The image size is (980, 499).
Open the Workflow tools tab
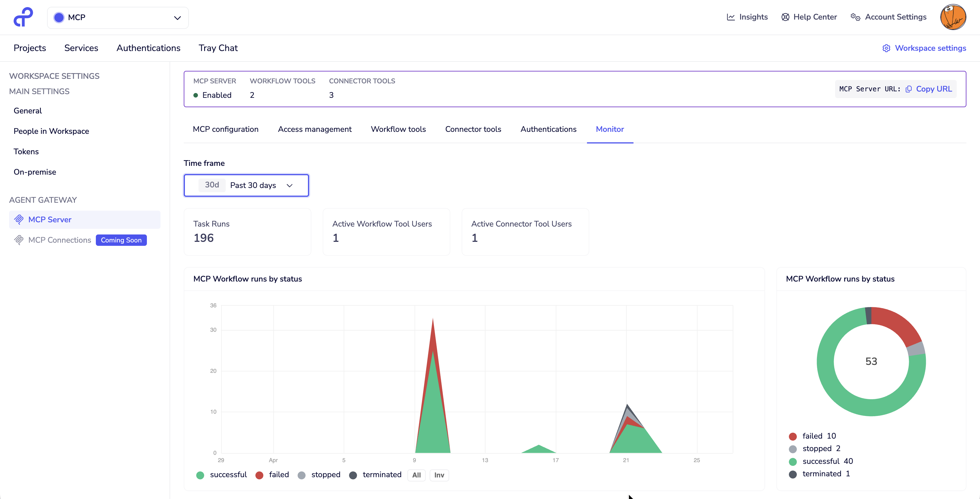[x=398, y=129]
